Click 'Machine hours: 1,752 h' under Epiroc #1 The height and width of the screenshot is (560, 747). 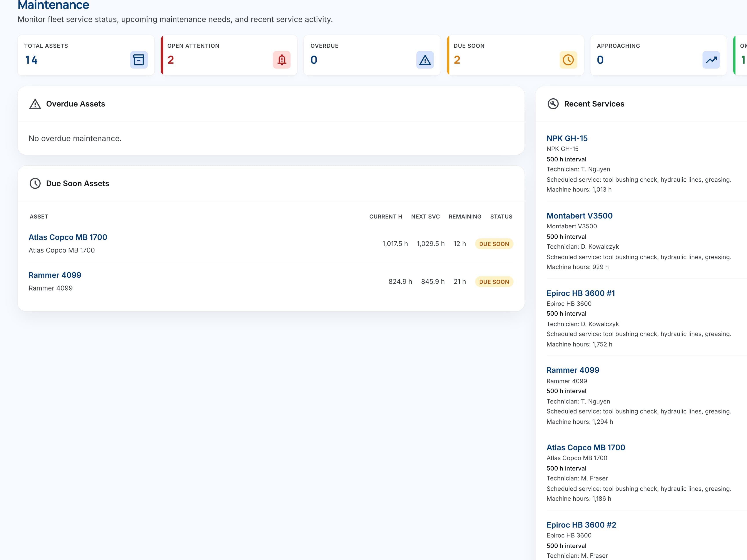coord(580,344)
